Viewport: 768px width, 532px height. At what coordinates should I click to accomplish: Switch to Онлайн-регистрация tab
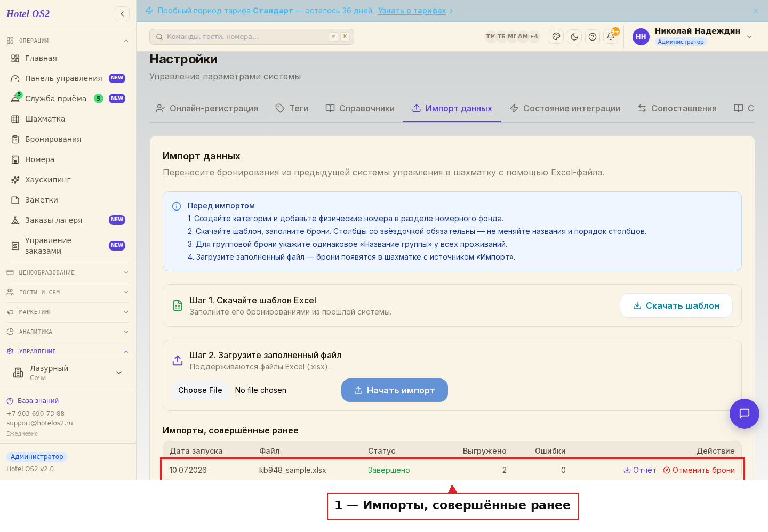coord(206,108)
